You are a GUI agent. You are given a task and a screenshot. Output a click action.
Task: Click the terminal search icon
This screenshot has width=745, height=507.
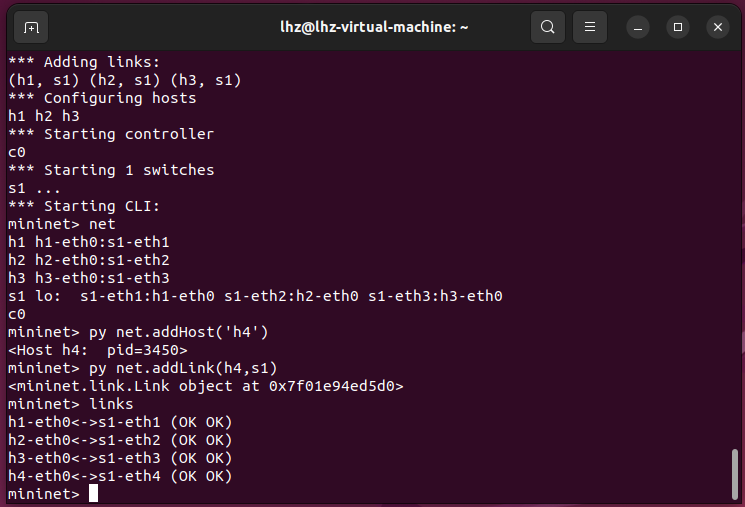[x=547, y=27]
